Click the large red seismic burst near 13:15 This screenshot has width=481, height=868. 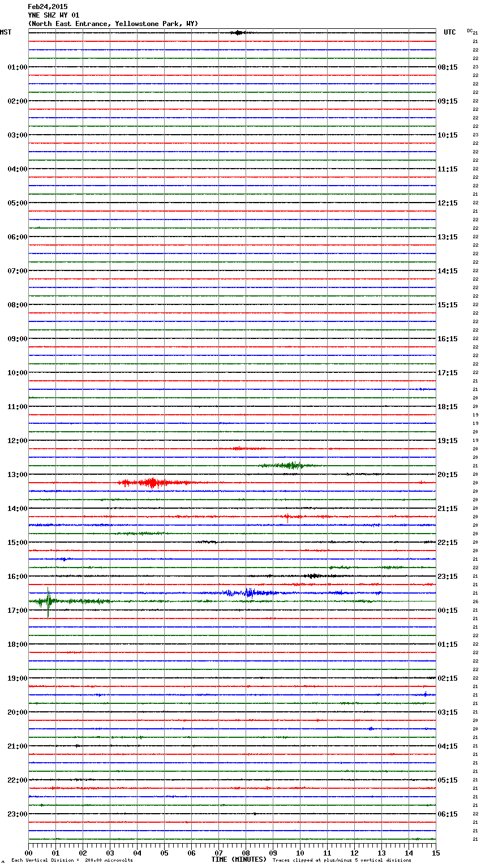pyautogui.click(x=153, y=483)
